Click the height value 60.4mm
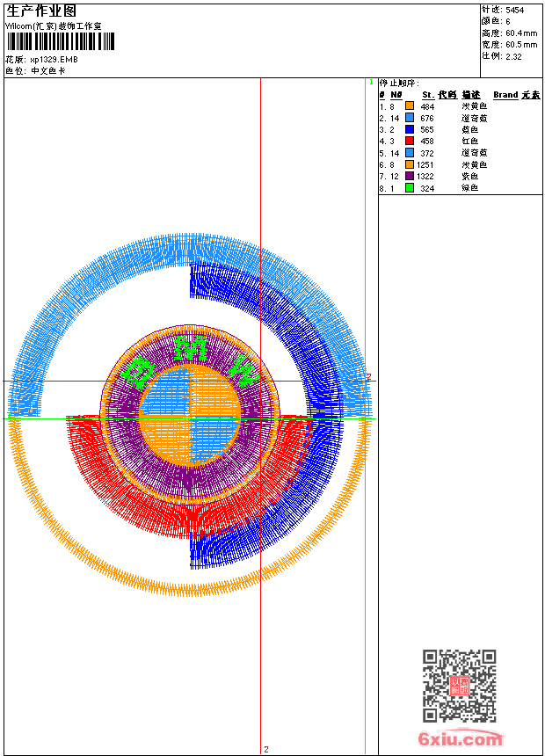 click(x=521, y=33)
